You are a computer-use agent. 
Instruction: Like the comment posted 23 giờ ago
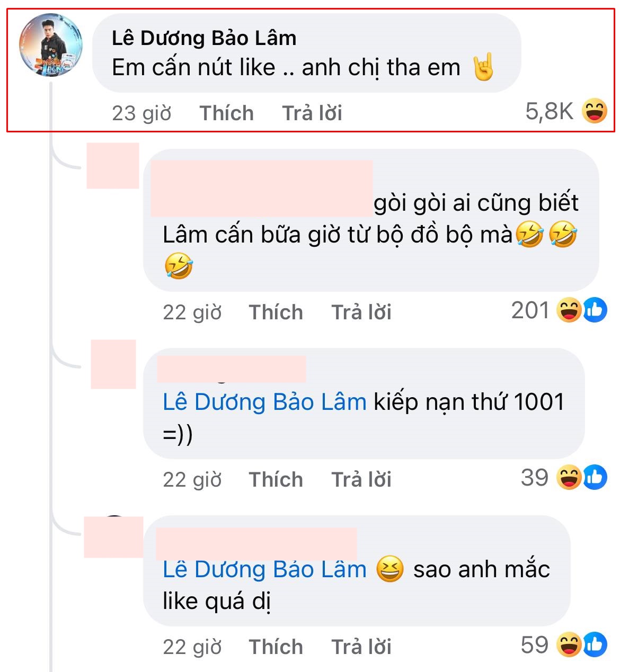[227, 113]
